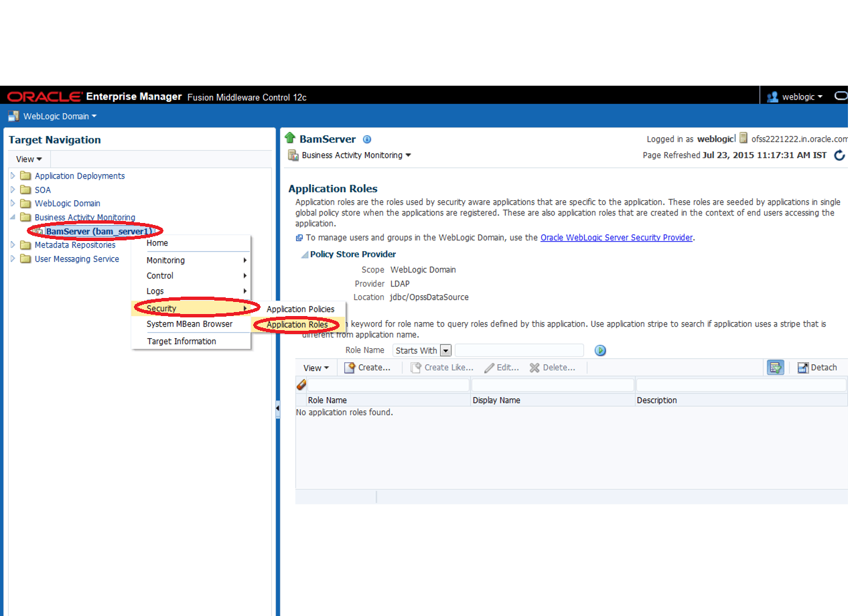Click the BamServer info icon
Screen dimensions: 858x616
tap(367, 139)
